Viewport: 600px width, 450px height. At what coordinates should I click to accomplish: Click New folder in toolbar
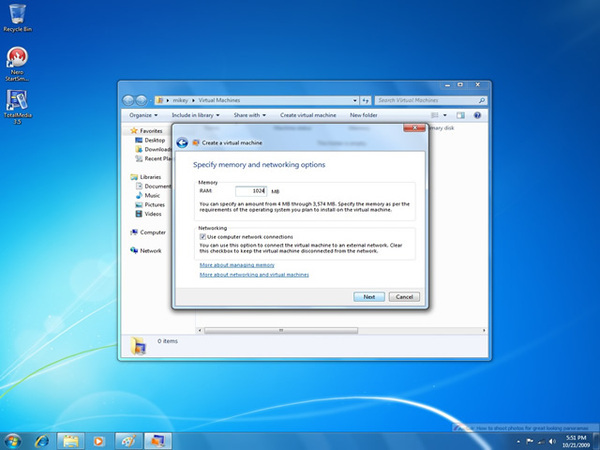364,115
